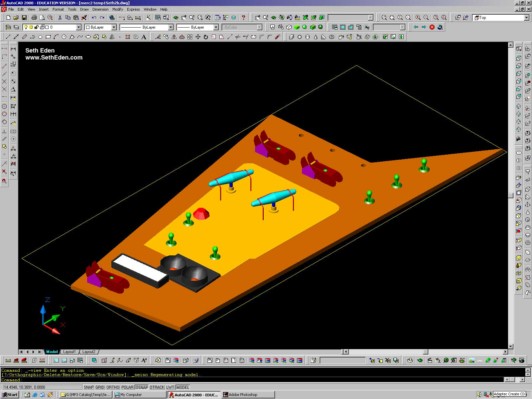Enable ORTHO mode in status bar
The width and height of the screenshot is (532, 399).
[113, 387]
